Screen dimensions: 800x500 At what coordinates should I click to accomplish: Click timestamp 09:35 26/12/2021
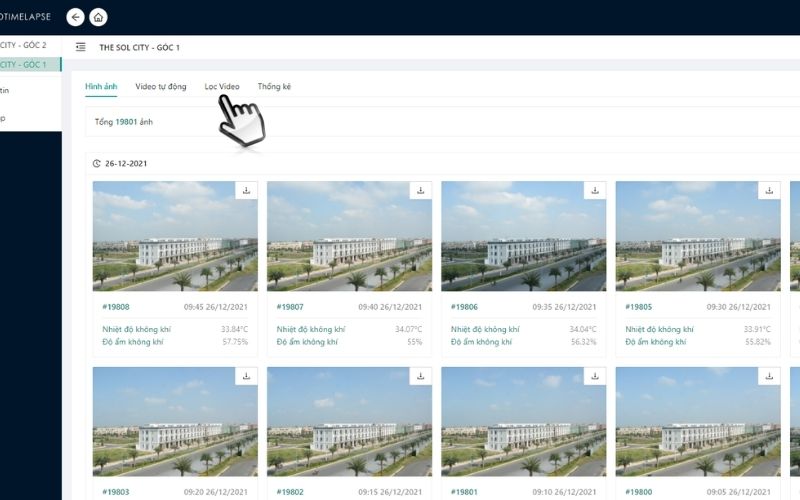pos(564,307)
